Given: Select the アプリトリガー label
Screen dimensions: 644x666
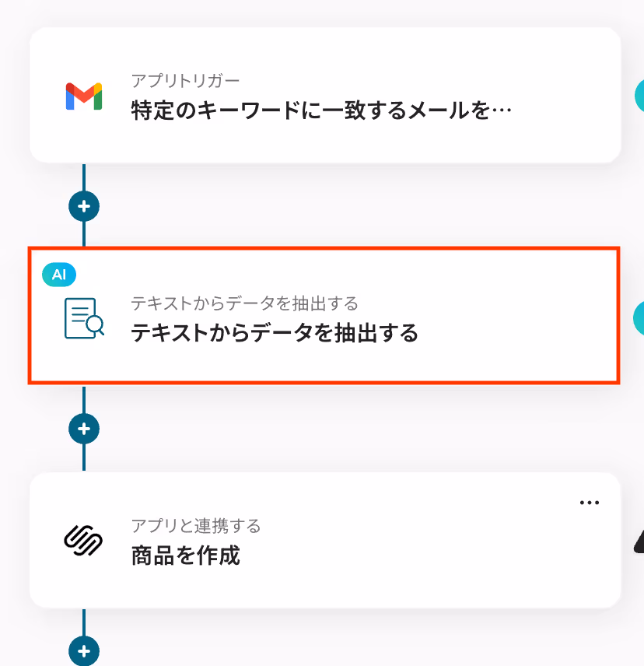Looking at the screenshot, I should (x=186, y=81).
